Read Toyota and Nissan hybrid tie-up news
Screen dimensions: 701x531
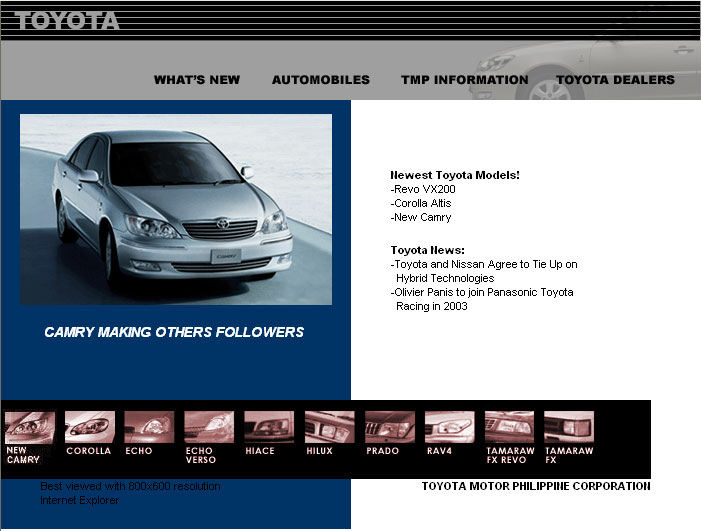[484, 271]
